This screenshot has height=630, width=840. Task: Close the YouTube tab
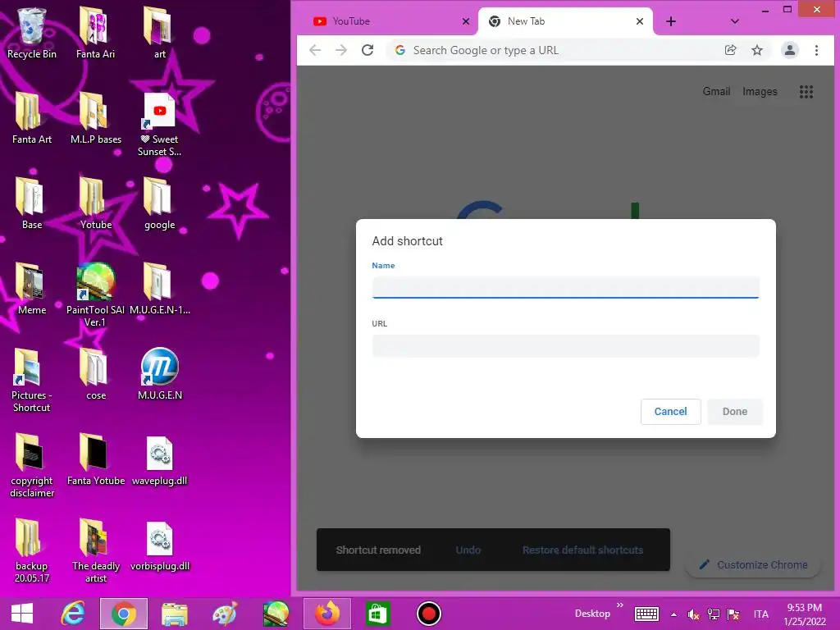pos(466,21)
